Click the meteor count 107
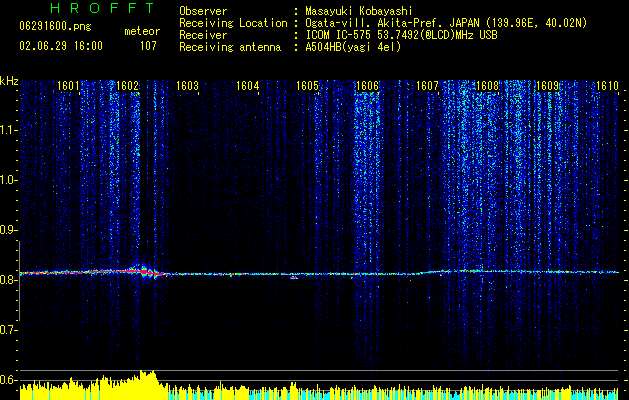Viewport: 629px width, 400px height. pyautogui.click(x=148, y=46)
